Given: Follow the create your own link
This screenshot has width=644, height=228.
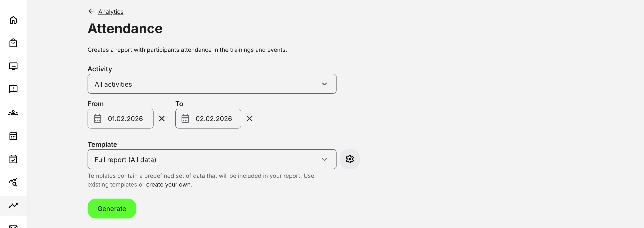Looking at the screenshot, I should click(x=168, y=184).
